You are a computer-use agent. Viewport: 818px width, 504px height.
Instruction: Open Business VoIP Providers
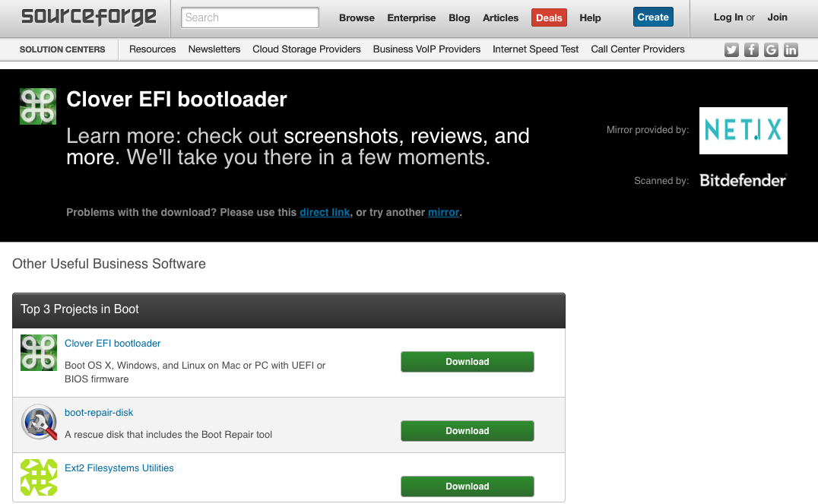pyautogui.click(x=426, y=49)
